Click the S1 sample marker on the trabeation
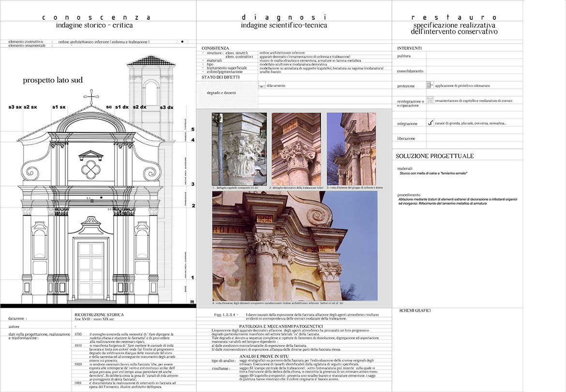Screen dimensions: 566x392 click(89, 198)
